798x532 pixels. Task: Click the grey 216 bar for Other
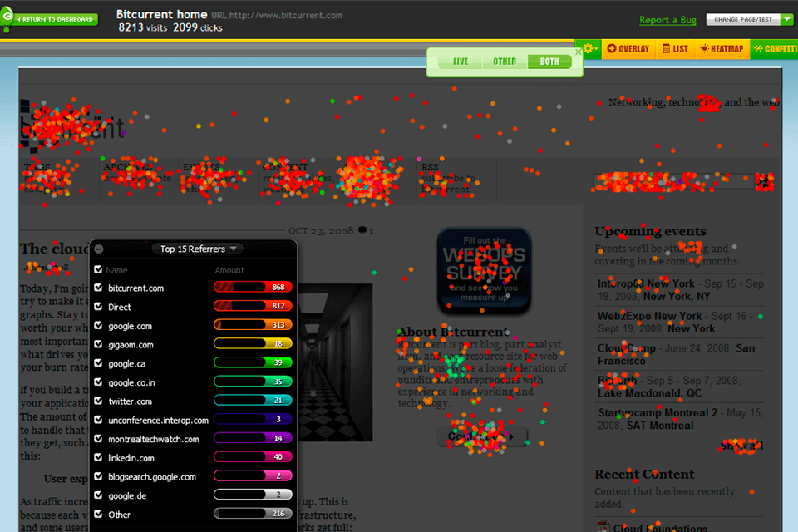(253, 513)
